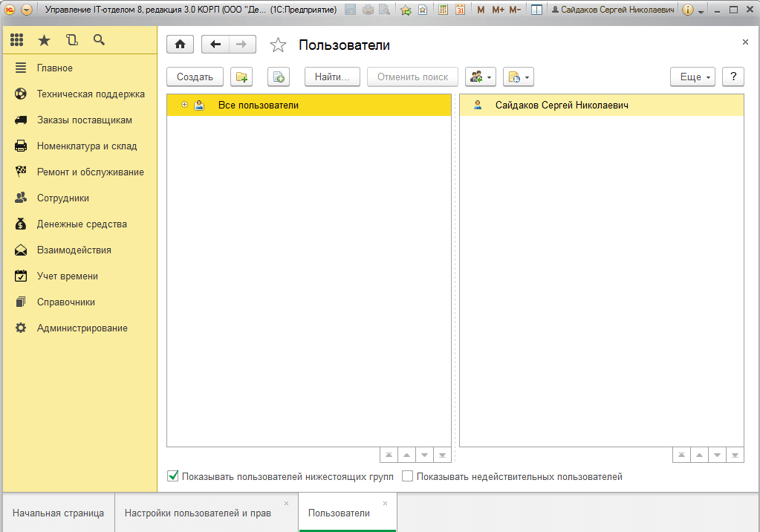
Task: Toggle window layout panels icon in title bar
Action: (x=536, y=9)
